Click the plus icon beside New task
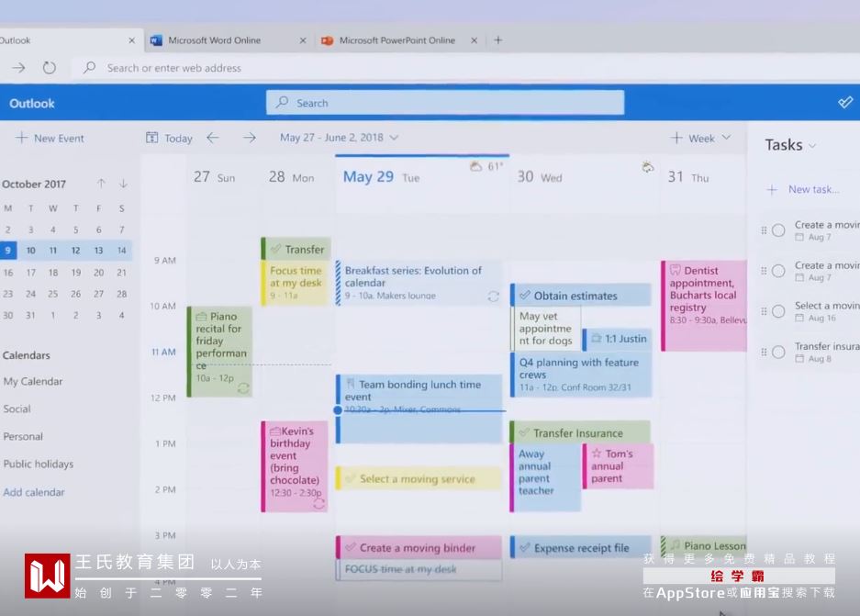The image size is (860, 616). pyautogui.click(x=772, y=190)
